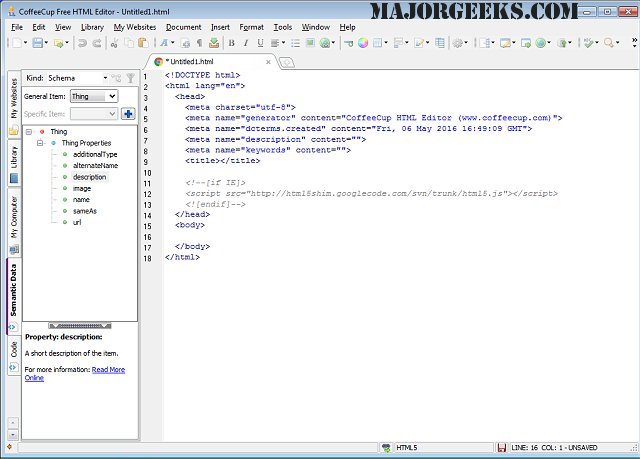Viewport: 640px width, 459px height.
Task: Open the Format menu
Action: coord(251,27)
